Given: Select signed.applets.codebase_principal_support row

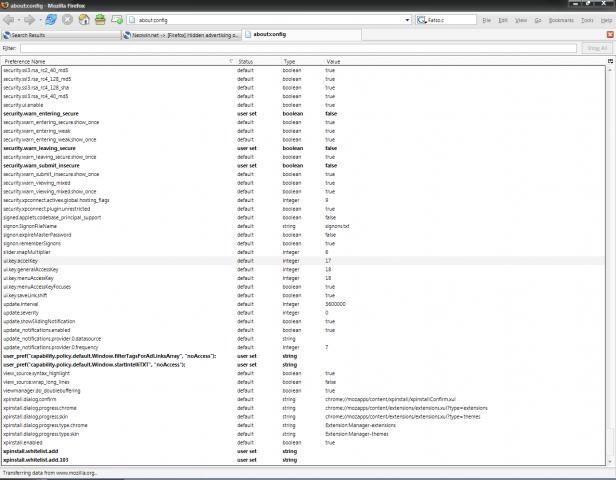Looking at the screenshot, I should 303,217.
